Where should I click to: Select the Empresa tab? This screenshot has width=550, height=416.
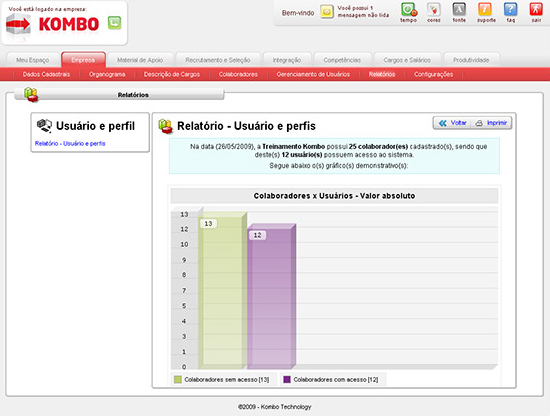tap(83, 60)
